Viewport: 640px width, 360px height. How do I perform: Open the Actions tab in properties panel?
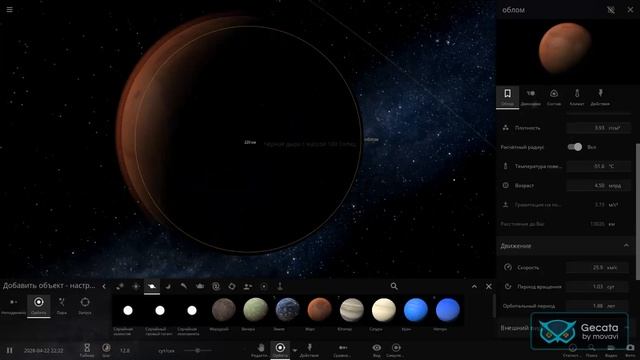pyautogui.click(x=600, y=97)
